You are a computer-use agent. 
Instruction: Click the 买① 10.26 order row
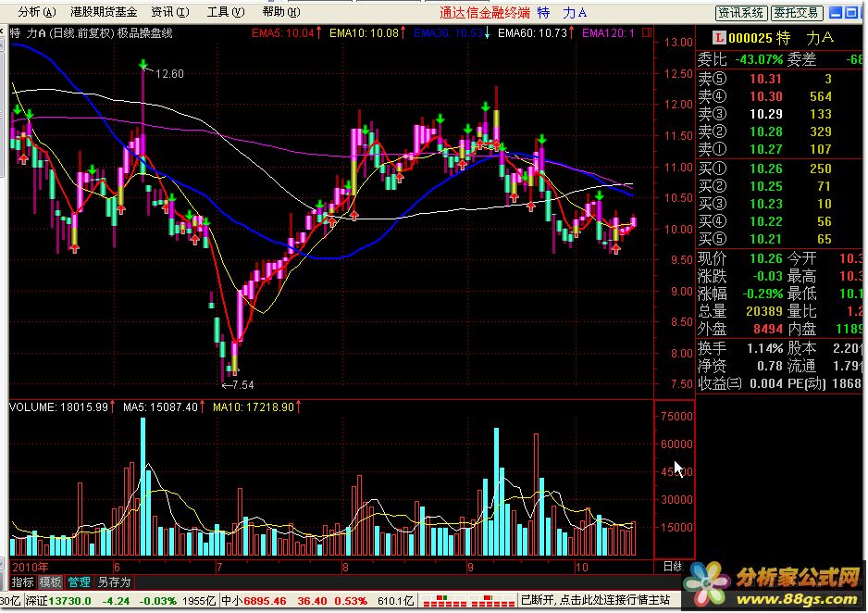click(779, 169)
